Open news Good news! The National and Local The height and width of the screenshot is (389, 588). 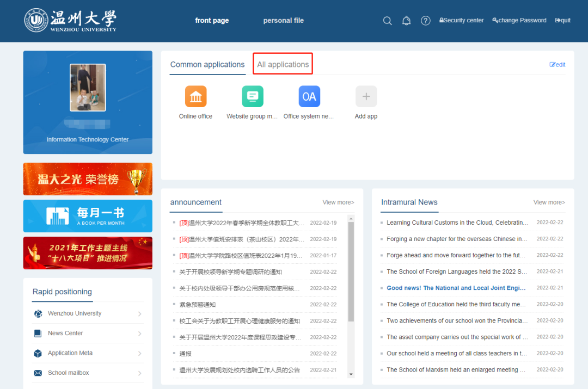pos(456,288)
